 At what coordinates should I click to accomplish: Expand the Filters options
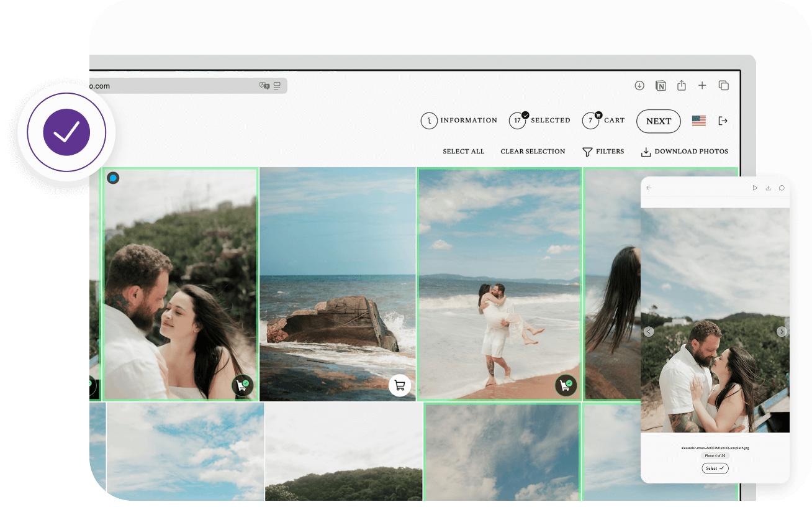(x=603, y=152)
